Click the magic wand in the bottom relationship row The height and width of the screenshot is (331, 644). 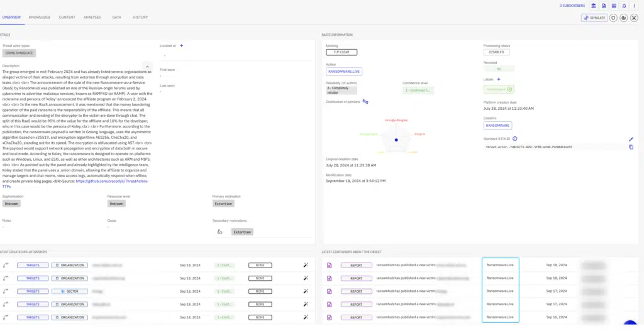[306, 317]
